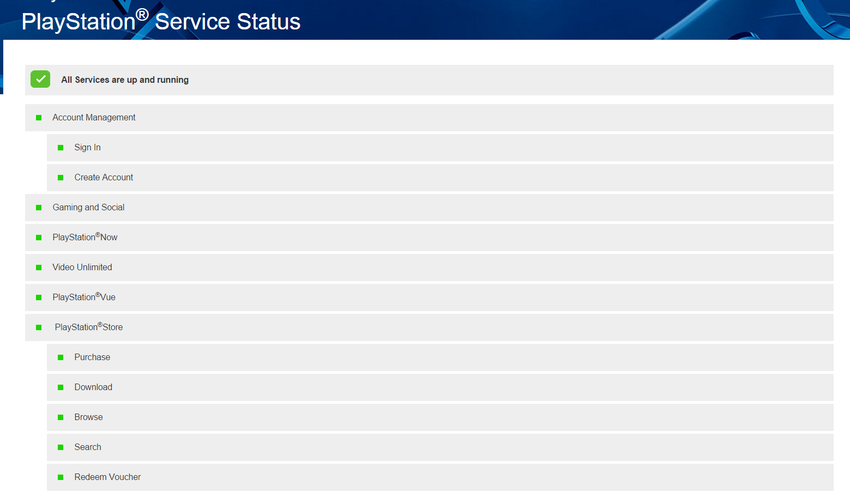The image size is (850, 504).
Task: Open the Sign In status row
Action: pyautogui.click(x=440, y=148)
